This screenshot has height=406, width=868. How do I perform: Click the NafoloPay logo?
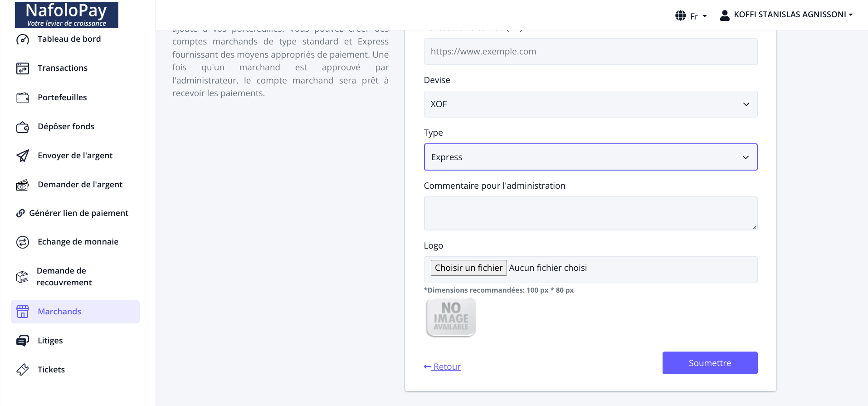click(x=67, y=15)
